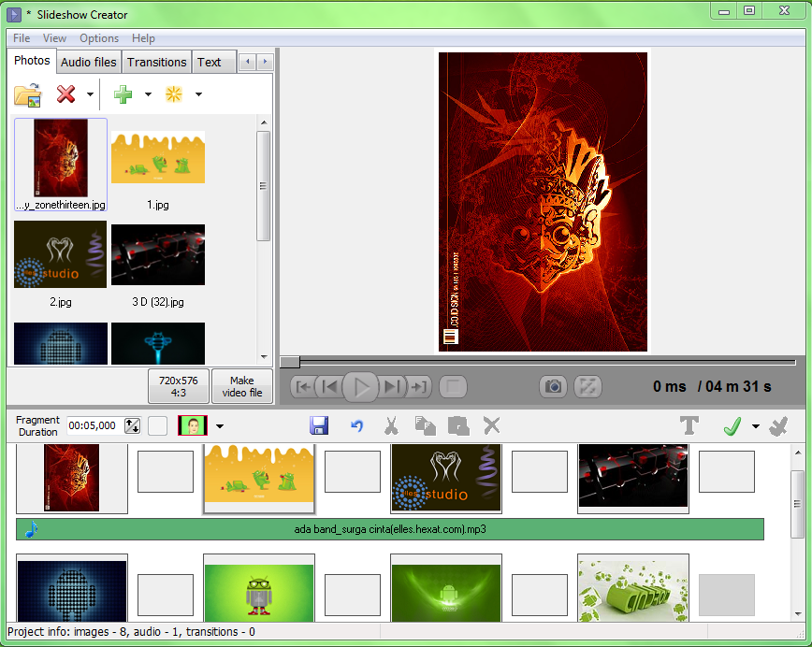
Task: Select the android with glasses timeline slide
Action: tap(259, 588)
